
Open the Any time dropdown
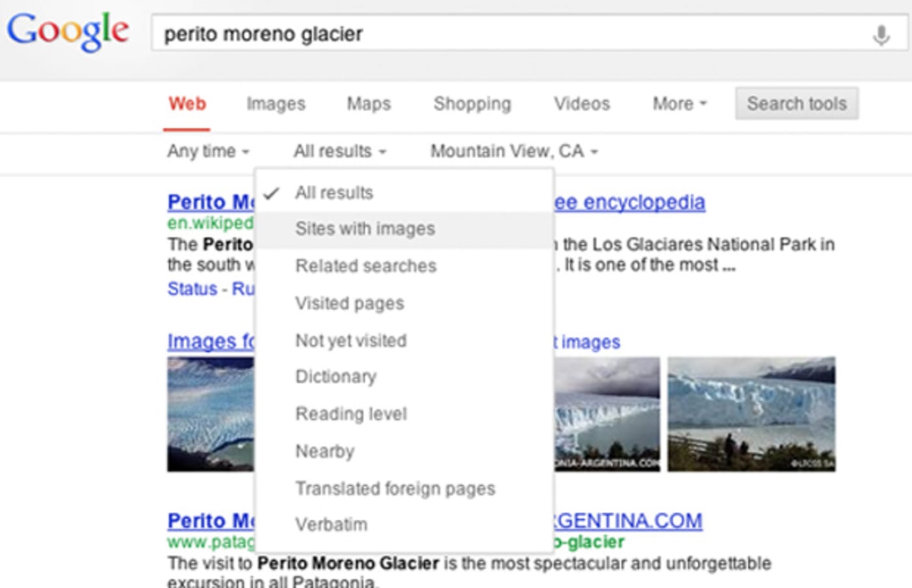point(207,151)
